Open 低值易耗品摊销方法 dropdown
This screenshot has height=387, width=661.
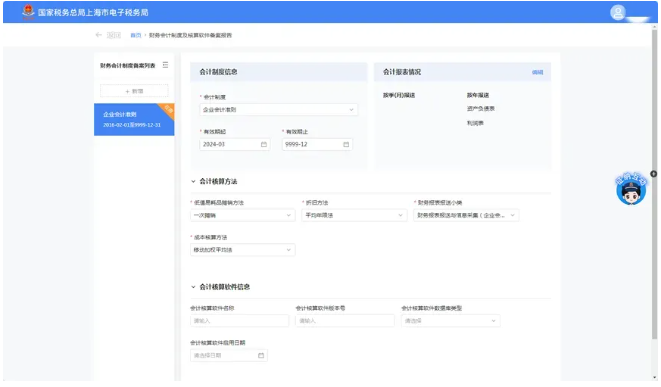(x=242, y=215)
